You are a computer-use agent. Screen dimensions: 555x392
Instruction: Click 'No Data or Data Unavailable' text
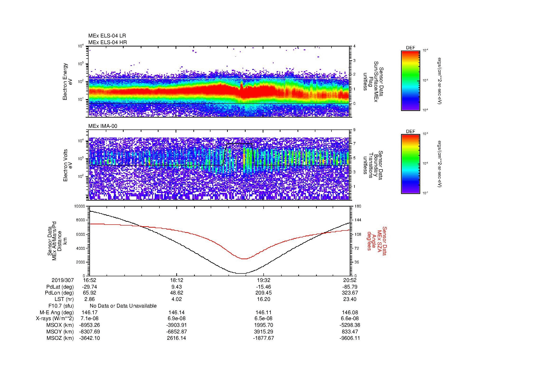123,306
